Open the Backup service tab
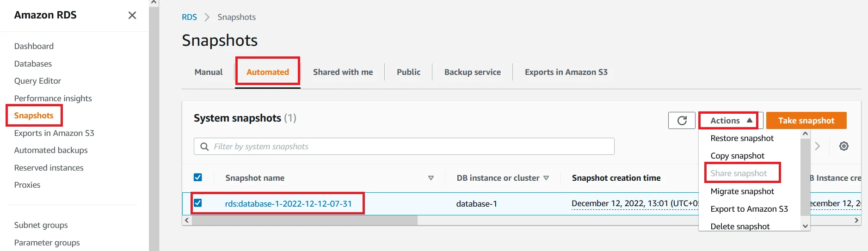This screenshot has height=251, width=868. (473, 72)
